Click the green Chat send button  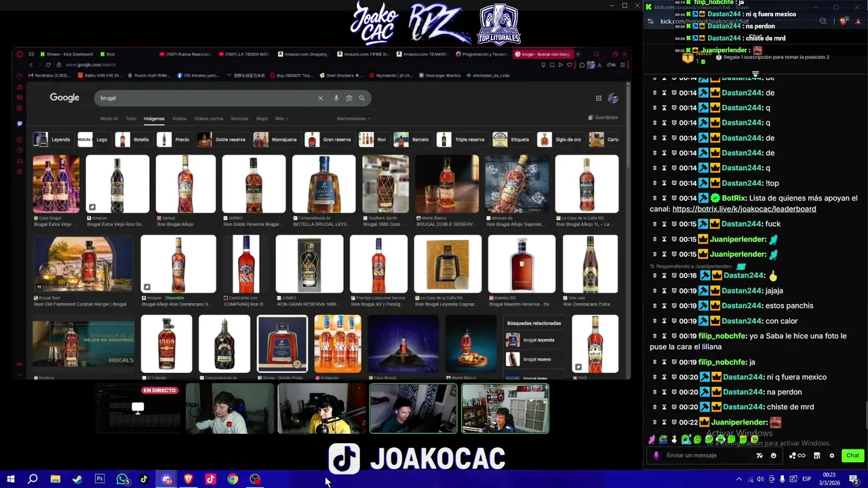pyautogui.click(x=852, y=455)
